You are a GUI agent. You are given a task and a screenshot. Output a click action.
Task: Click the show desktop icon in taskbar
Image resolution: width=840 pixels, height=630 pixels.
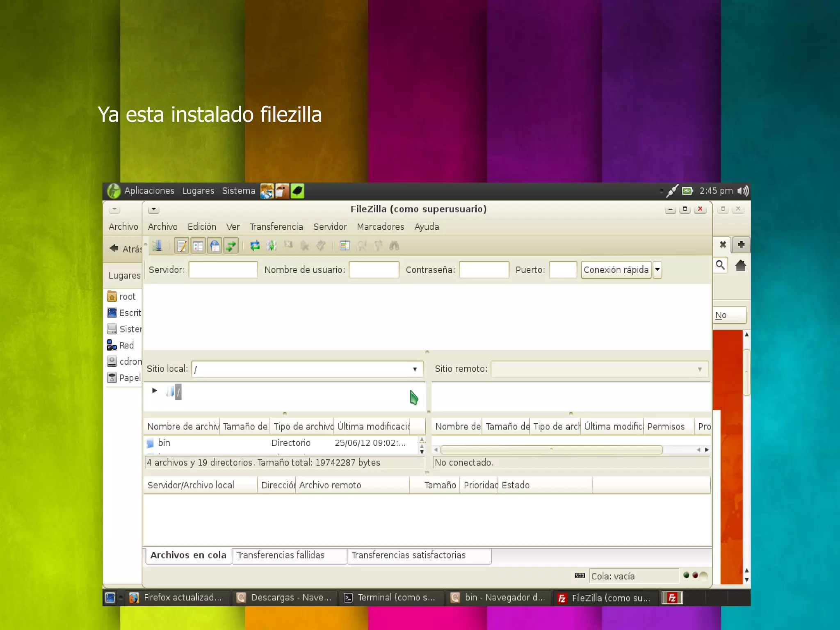(x=110, y=598)
